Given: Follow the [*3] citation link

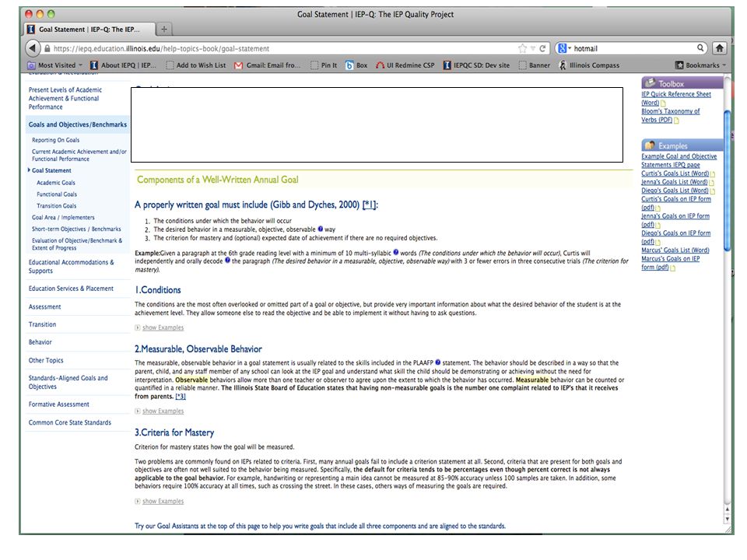Looking at the screenshot, I should coord(181,397).
